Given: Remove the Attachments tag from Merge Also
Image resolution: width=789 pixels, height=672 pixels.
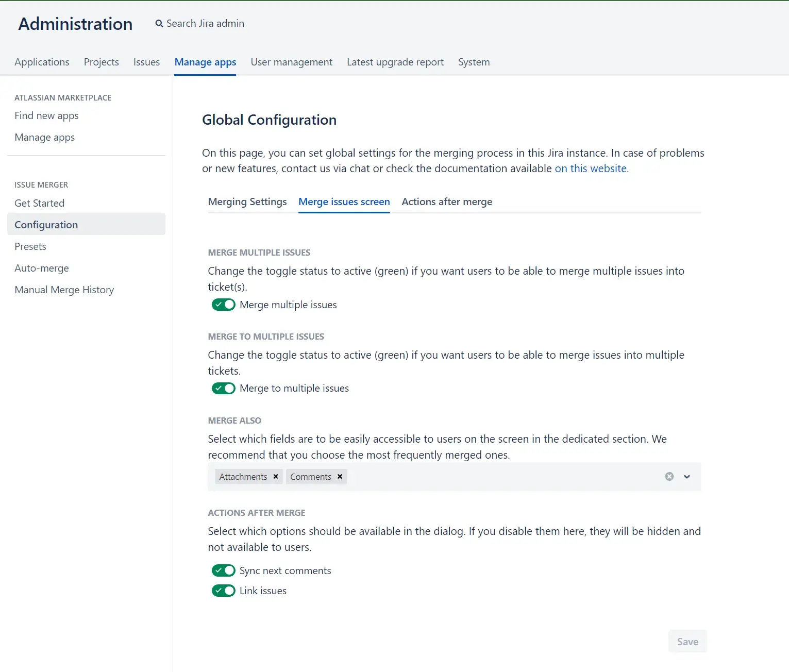Looking at the screenshot, I should click(276, 477).
